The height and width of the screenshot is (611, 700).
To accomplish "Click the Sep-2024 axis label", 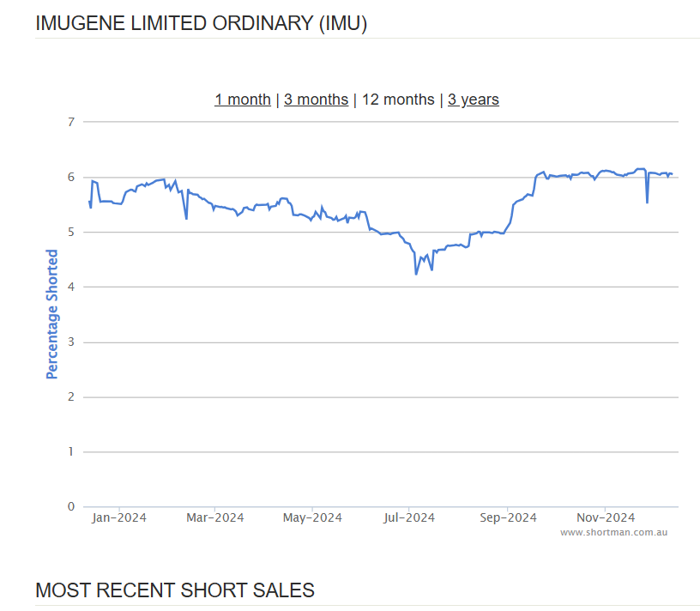I will coord(508,517).
